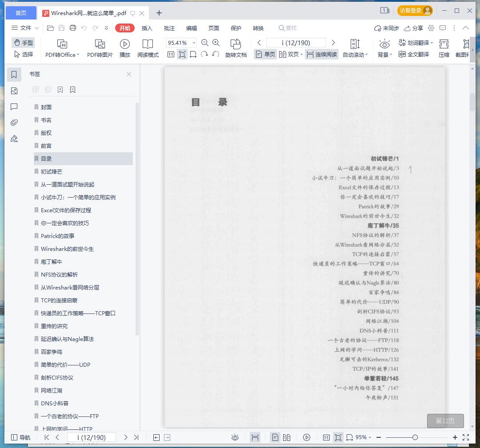Open the 保护 tab
The height and width of the screenshot is (448, 480).
coord(236,28)
